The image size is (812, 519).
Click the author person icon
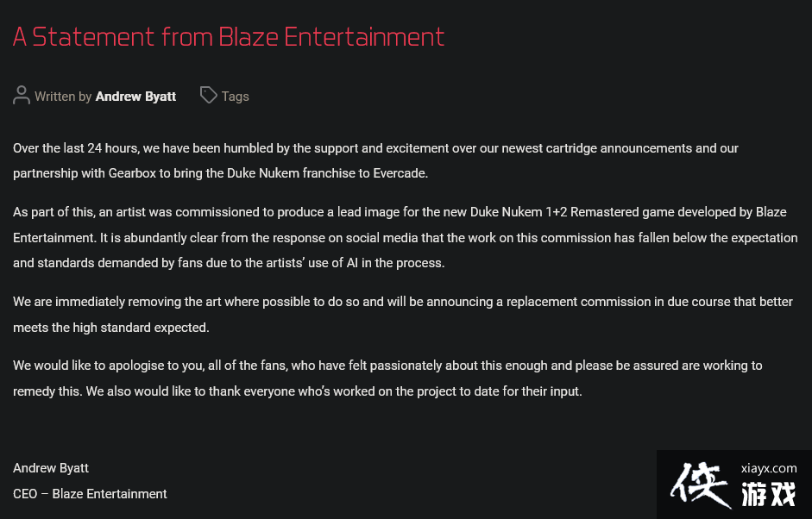point(22,96)
